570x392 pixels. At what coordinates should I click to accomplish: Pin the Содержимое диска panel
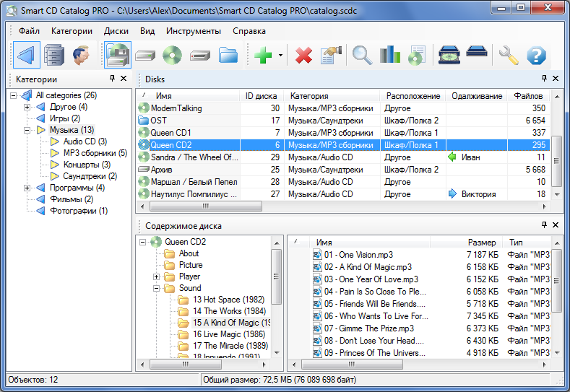[544, 225]
